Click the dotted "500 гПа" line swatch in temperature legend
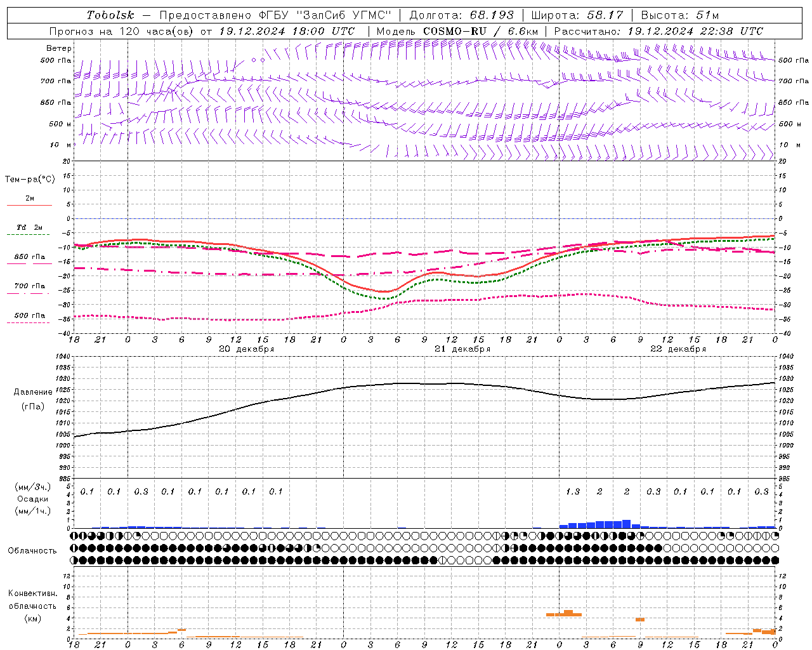Viewport: 812px width, 650px height. (x=29, y=322)
